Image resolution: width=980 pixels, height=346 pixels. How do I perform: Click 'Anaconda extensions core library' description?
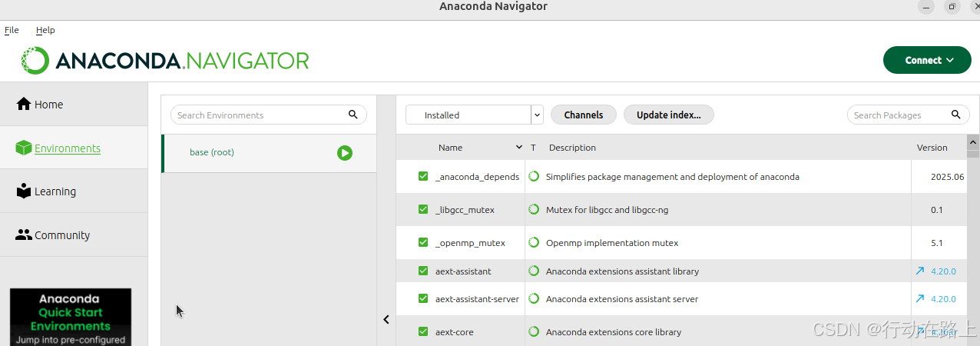coord(614,332)
